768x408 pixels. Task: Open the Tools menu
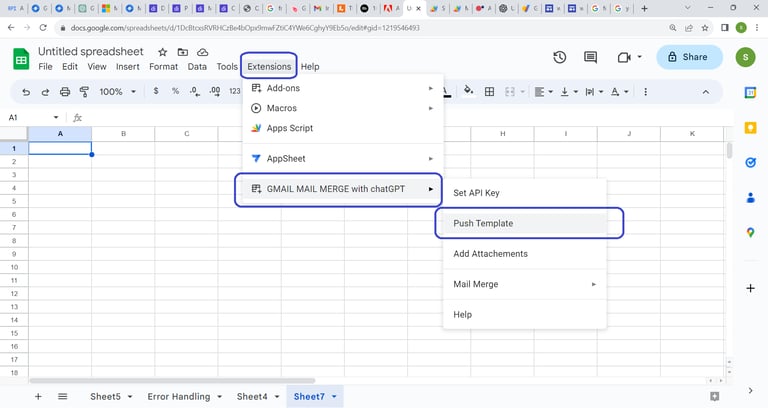pyautogui.click(x=227, y=67)
